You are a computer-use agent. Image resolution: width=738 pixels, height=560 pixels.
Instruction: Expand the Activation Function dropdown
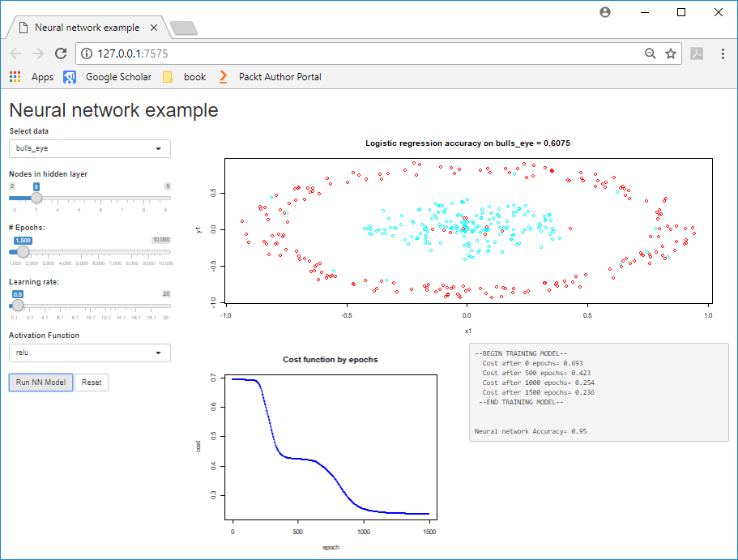(x=90, y=353)
